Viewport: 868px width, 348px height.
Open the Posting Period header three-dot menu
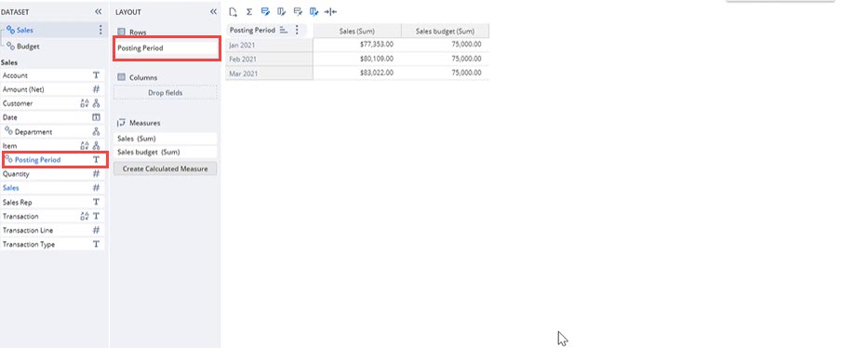pyautogui.click(x=298, y=30)
